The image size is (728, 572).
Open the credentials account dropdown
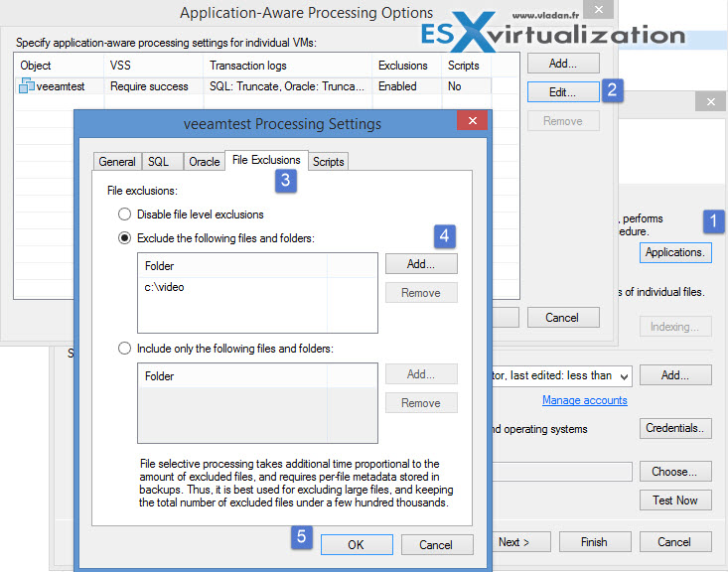pyautogui.click(x=625, y=376)
